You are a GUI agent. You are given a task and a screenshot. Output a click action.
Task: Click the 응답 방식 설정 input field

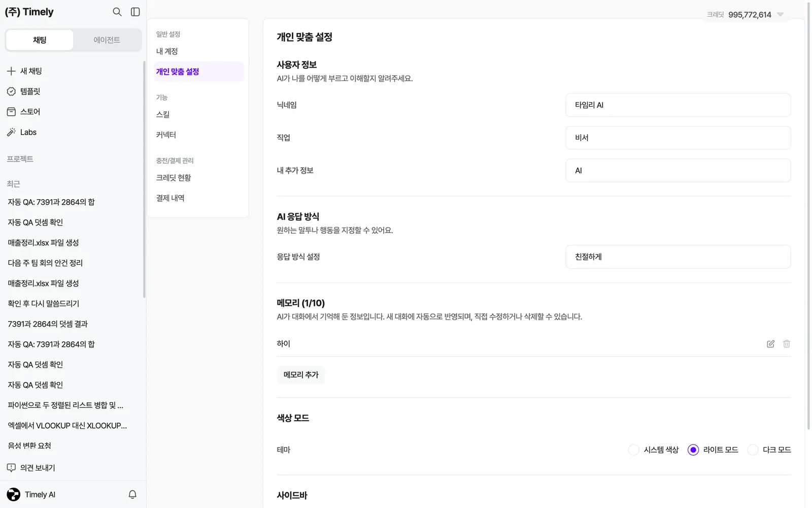(678, 257)
